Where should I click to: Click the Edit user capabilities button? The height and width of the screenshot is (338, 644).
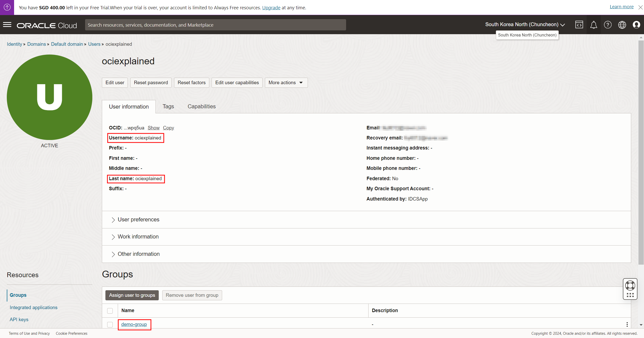pos(237,83)
